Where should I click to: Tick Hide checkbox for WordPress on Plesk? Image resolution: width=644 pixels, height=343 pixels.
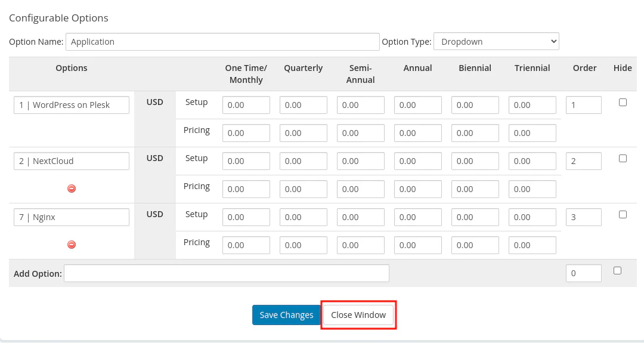623,102
